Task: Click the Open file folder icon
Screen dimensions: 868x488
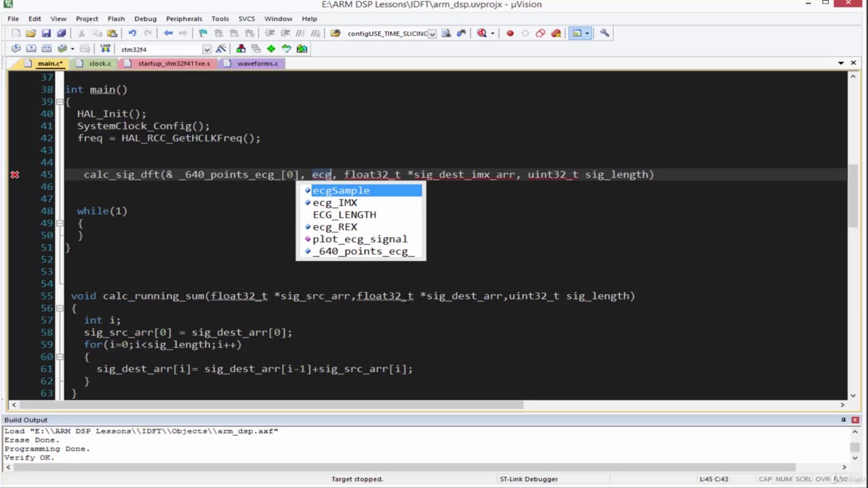Action: pyautogui.click(x=31, y=33)
